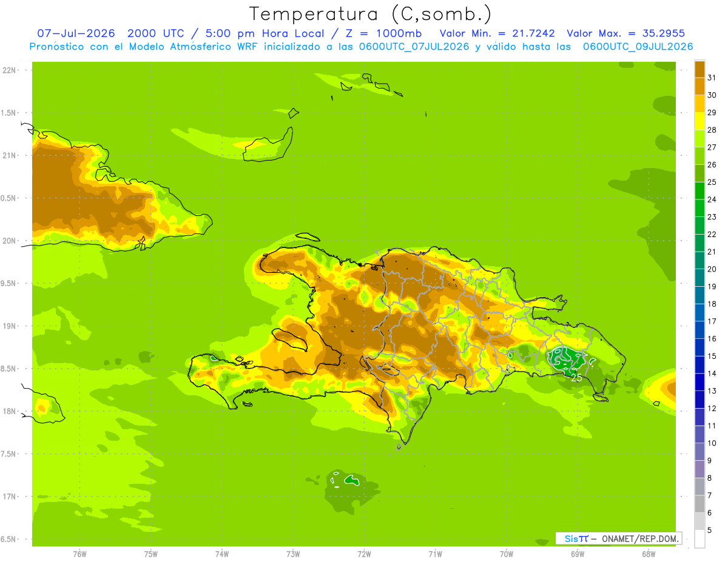Click 'Valor Max. = 35.2955' text

click(x=626, y=33)
